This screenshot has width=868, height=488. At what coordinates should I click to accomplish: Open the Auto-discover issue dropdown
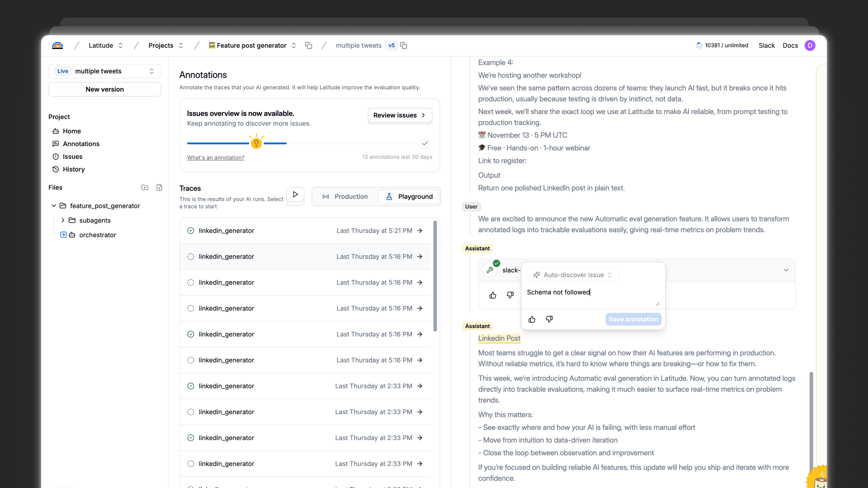coord(573,275)
